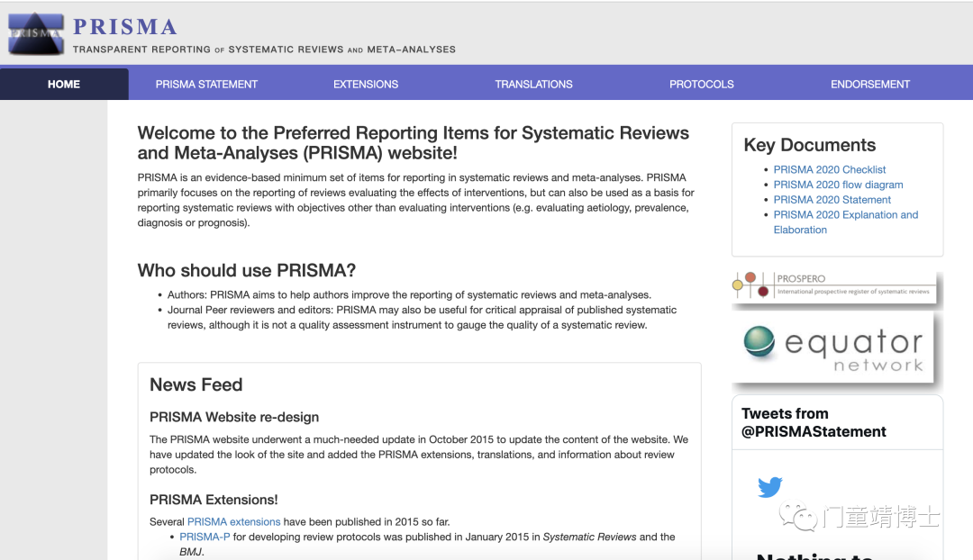The height and width of the screenshot is (560, 973).
Task: Follow the PRISMA extensions link
Action: click(234, 521)
